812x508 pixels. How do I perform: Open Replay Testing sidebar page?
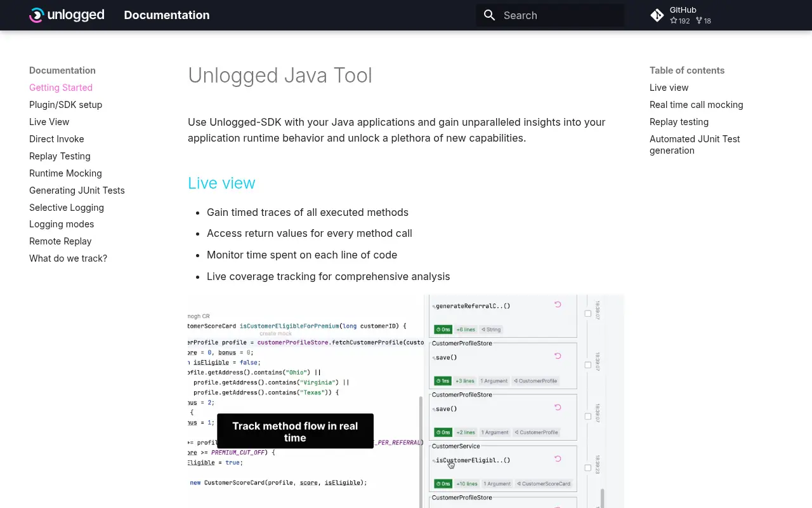click(x=60, y=156)
